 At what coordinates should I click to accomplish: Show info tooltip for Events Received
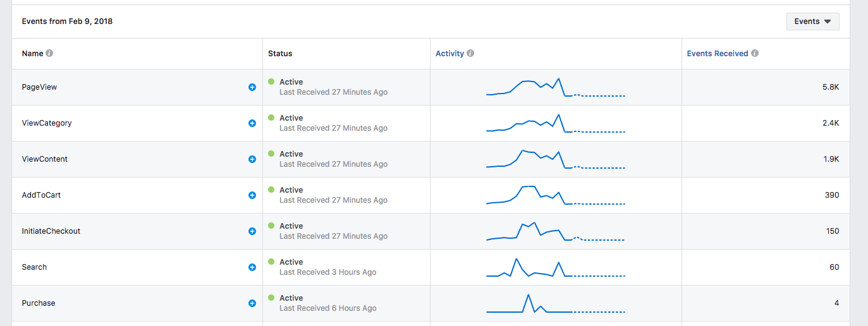click(755, 54)
